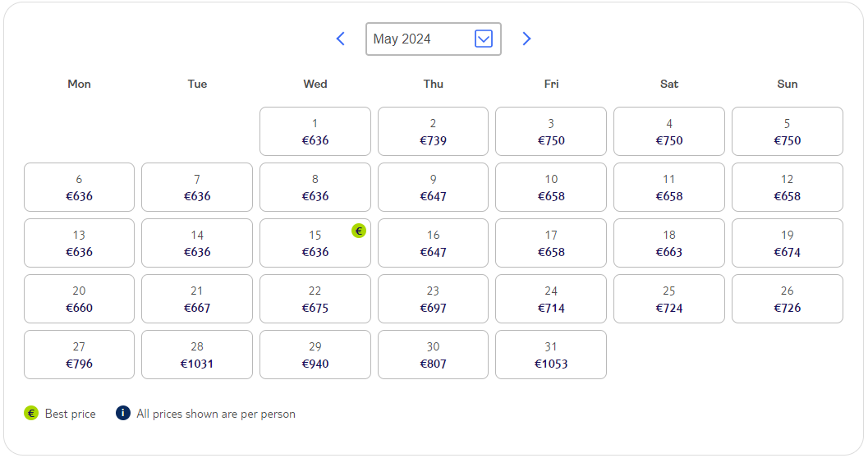
Task: Select May 18 priced at €663
Action: click(x=668, y=244)
